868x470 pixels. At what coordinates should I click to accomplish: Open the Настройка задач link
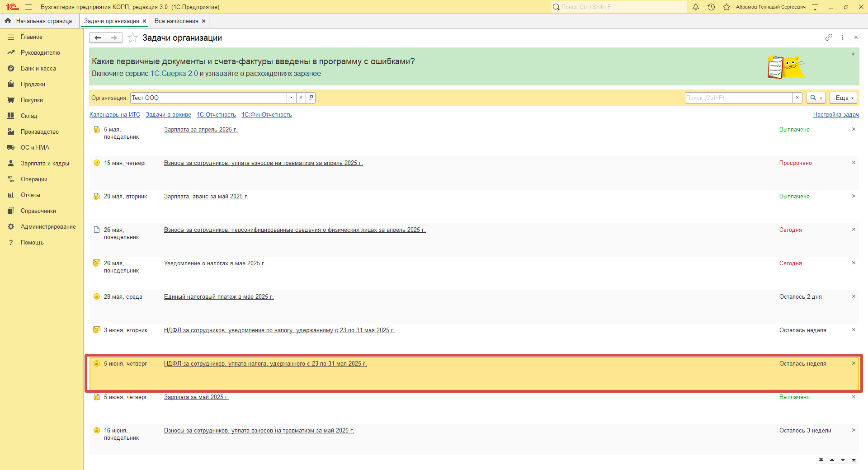pyautogui.click(x=835, y=115)
